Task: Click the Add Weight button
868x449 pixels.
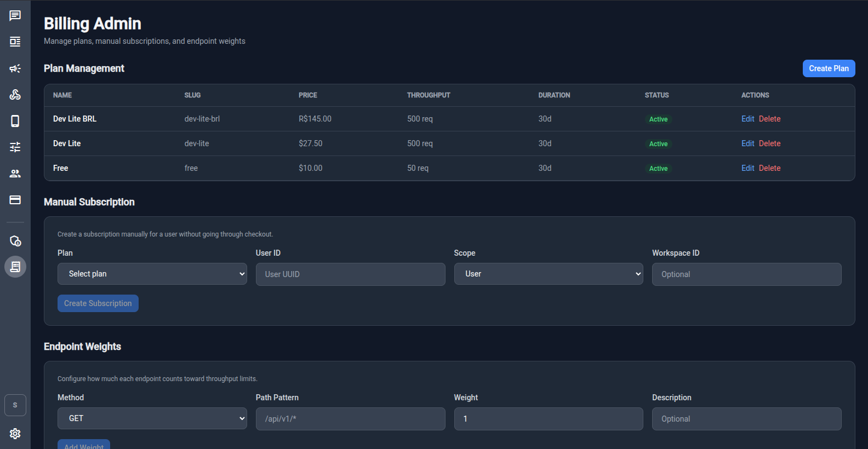Action: [84, 445]
